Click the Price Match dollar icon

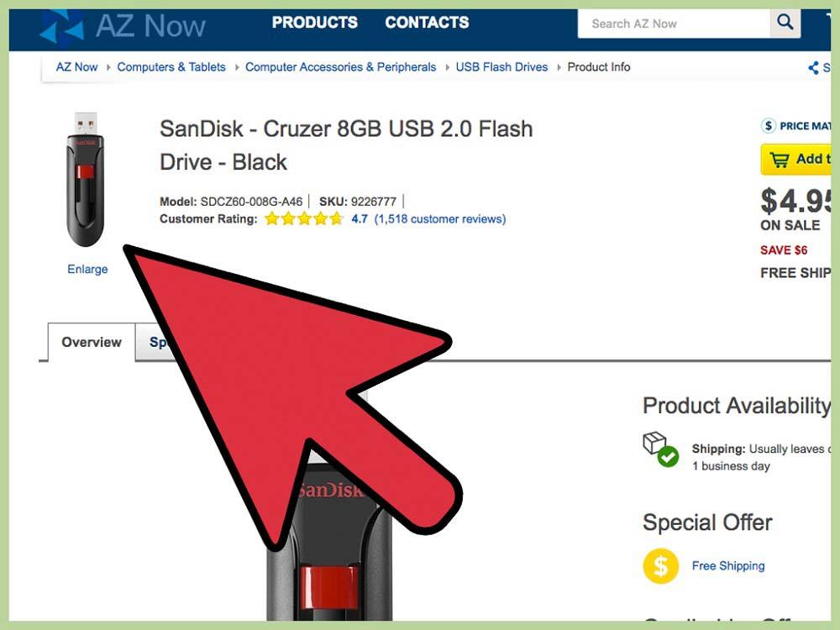coord(769,126)
